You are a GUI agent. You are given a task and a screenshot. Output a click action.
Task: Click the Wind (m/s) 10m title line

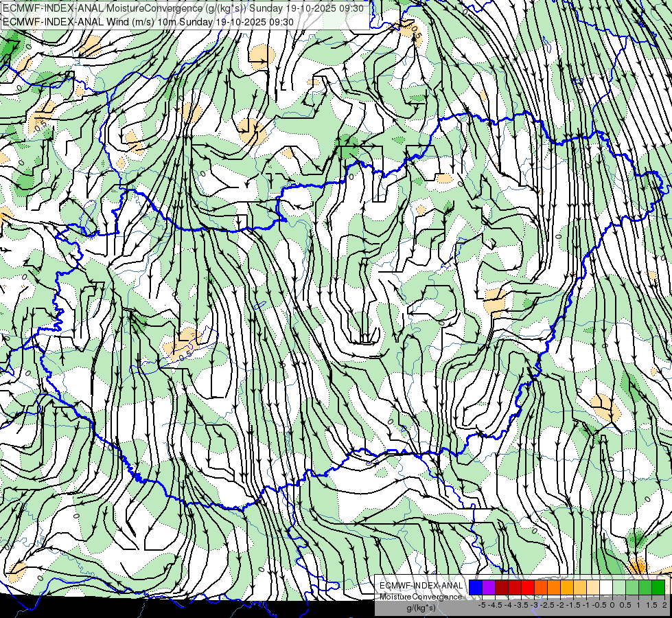coord(148,21)
